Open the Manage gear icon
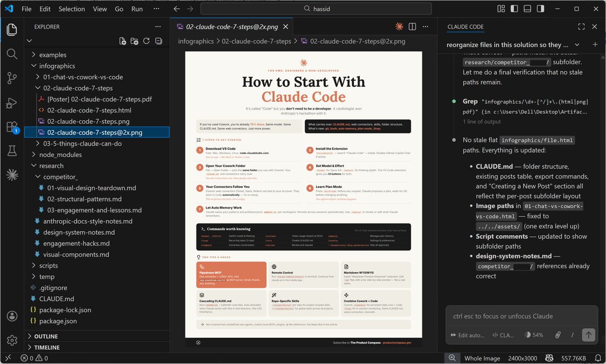 [12, 341]
